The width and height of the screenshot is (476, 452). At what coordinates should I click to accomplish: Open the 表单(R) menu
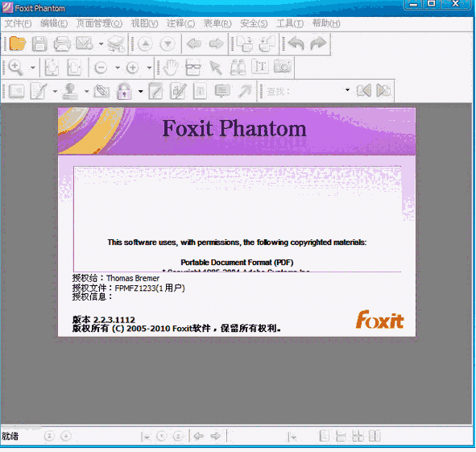tap(217, 23)
